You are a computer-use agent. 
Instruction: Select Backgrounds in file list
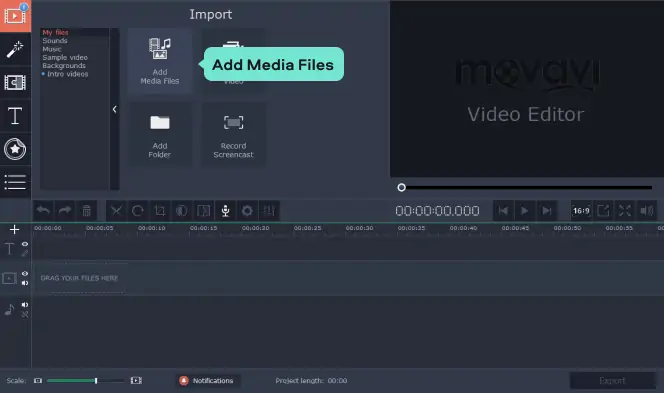tap(64, 66)
